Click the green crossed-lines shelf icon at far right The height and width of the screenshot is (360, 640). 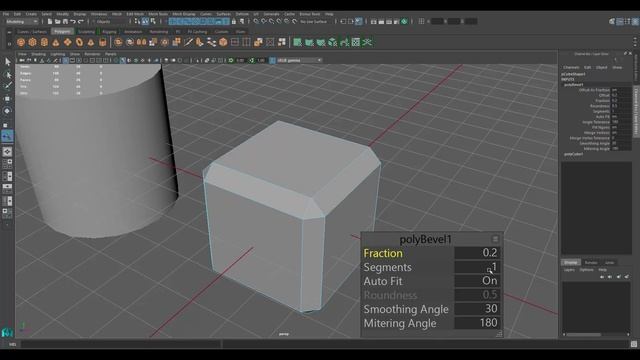(367, 42)
